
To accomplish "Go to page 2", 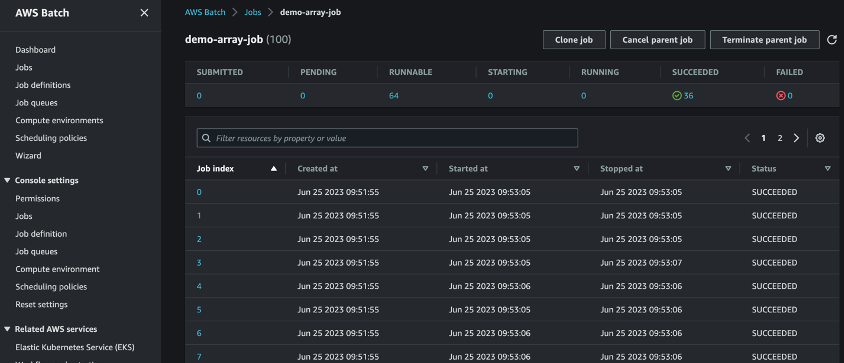I will [779, 138].
